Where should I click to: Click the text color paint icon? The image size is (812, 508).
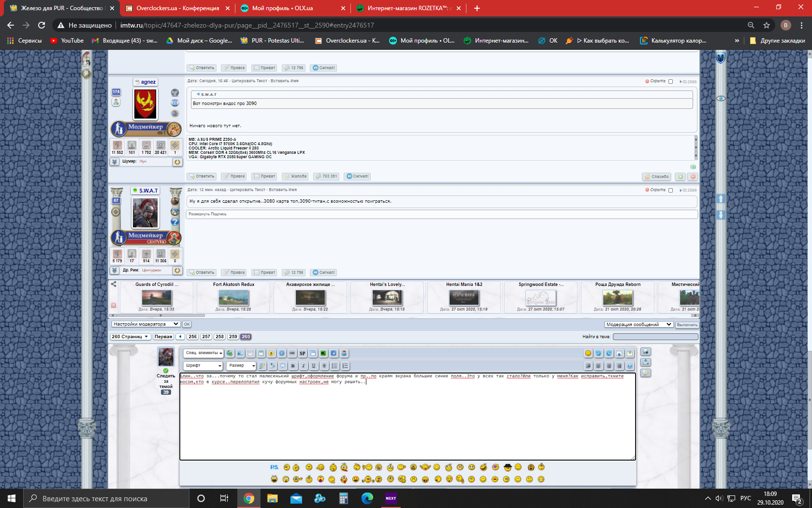[x=261, y=366]
